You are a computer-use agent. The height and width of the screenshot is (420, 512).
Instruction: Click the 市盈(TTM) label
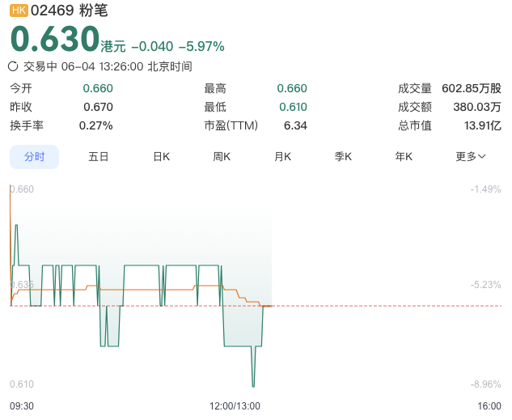(231, 125)
